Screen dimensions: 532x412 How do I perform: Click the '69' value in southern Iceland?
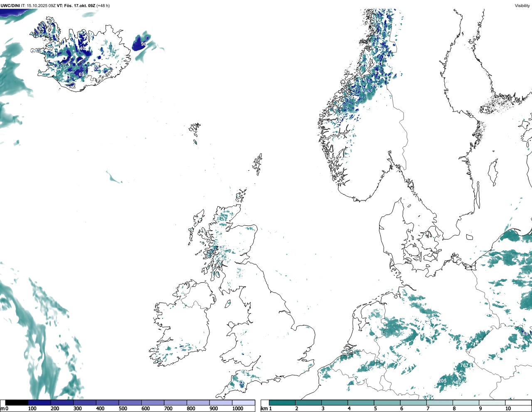click(81, 74)
